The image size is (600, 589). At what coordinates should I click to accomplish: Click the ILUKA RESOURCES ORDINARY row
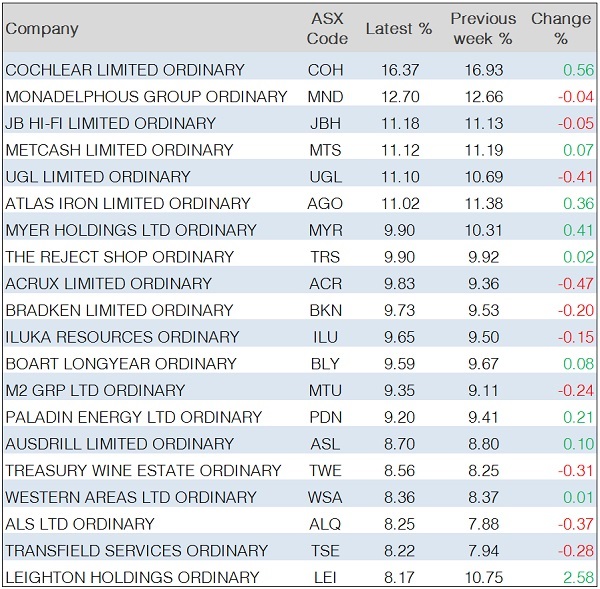pos(122,337)
